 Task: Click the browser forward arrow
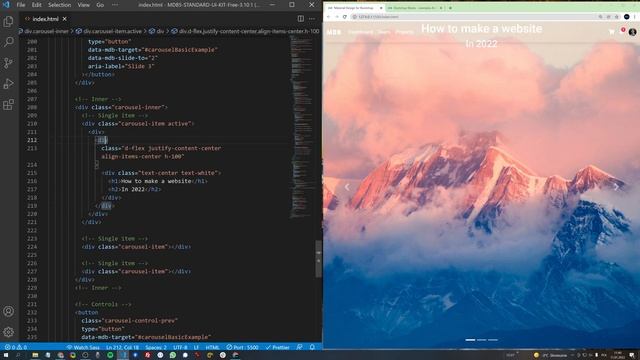coord(337,17)
